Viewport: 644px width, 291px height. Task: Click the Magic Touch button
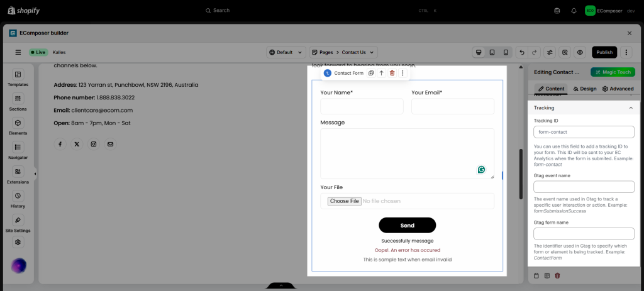[x=613, y=73]
